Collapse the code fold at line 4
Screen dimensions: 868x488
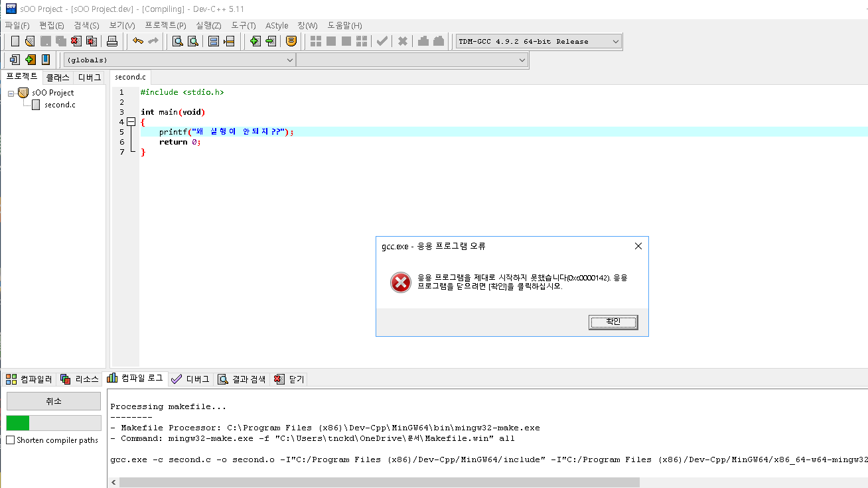[131, 122]
